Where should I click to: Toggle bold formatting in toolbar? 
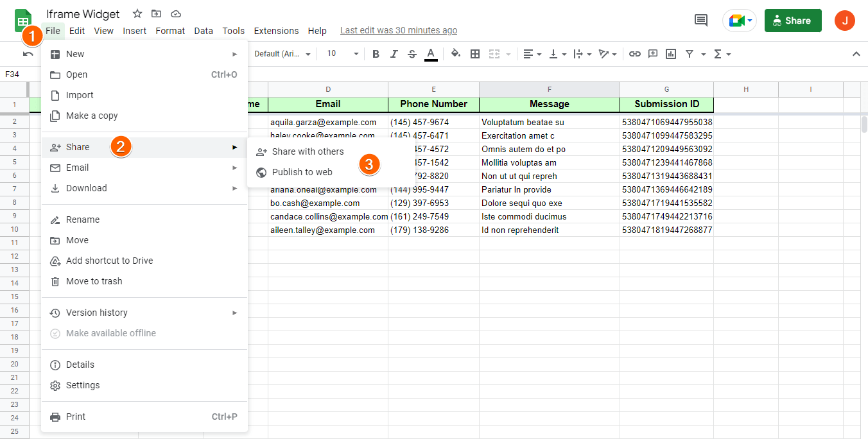[376, 54]
